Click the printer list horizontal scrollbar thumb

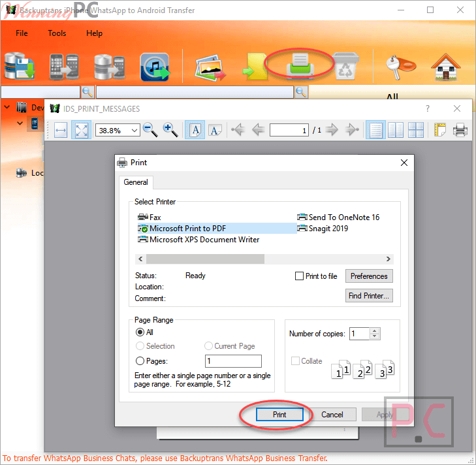coord(205,259)
